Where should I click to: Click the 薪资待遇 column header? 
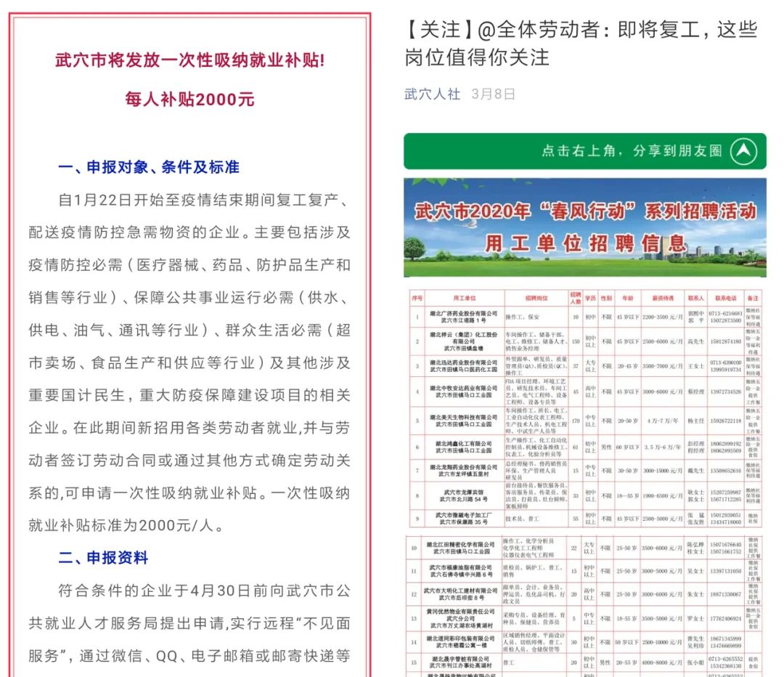tap(663, 299)
